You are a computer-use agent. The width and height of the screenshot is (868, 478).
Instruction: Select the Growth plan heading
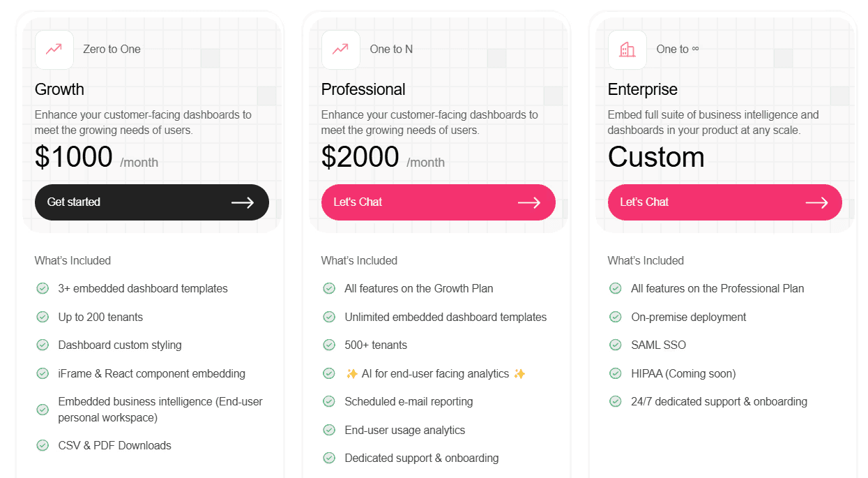tap(59, 89)
